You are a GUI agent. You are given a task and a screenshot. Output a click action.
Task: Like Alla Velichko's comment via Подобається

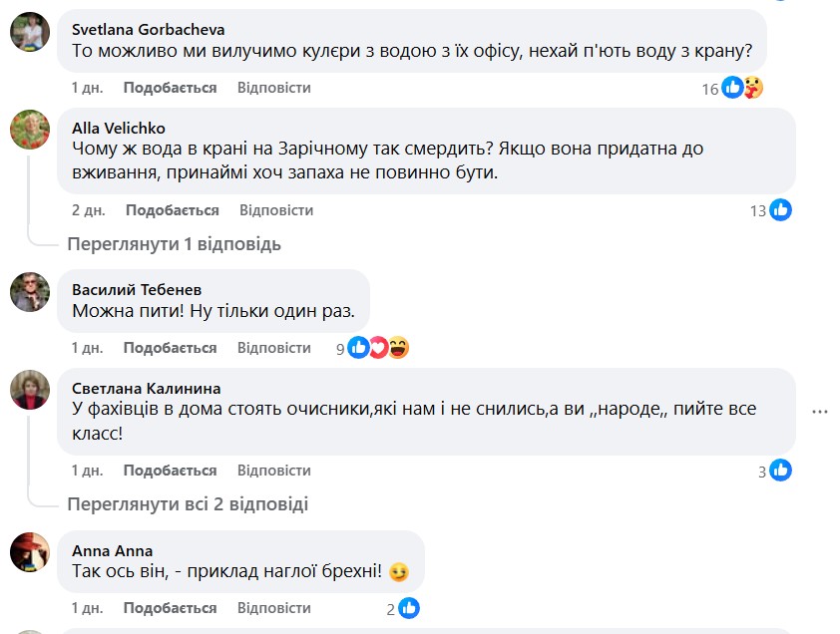(172, 210)
